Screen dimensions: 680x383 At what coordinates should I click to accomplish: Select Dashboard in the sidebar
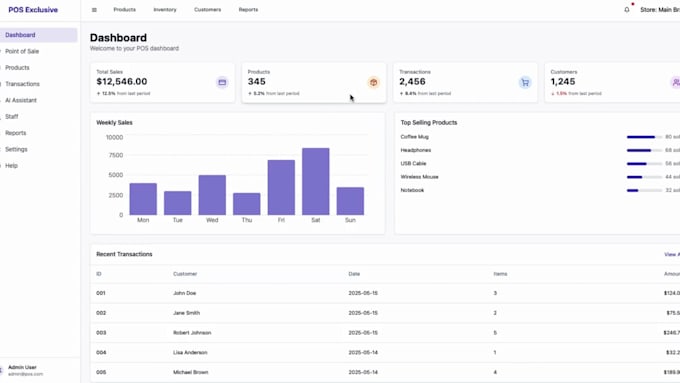(39, 35)
